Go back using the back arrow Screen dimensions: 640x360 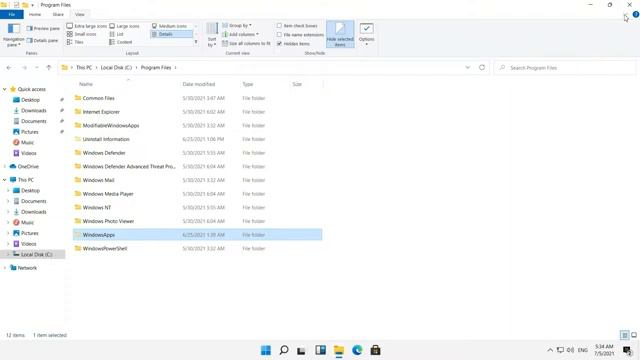(x=9, y=68)
